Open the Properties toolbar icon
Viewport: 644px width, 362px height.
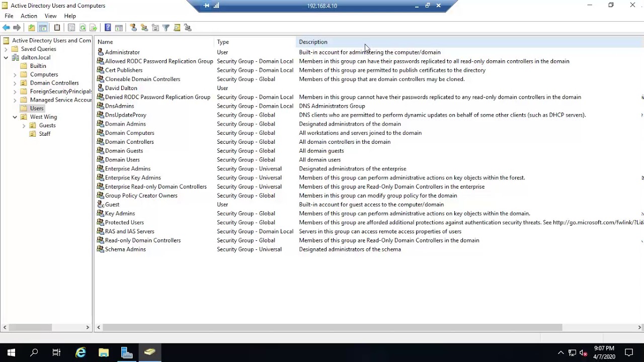point(71,28)
